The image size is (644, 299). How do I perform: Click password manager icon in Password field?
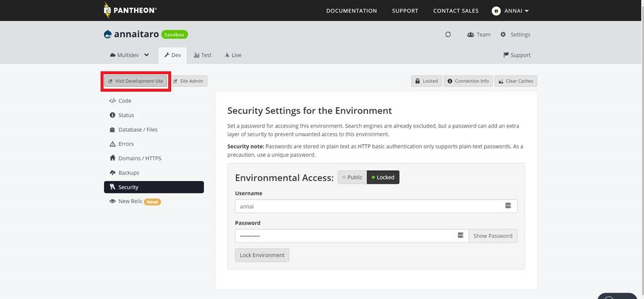tap(460, 235)
